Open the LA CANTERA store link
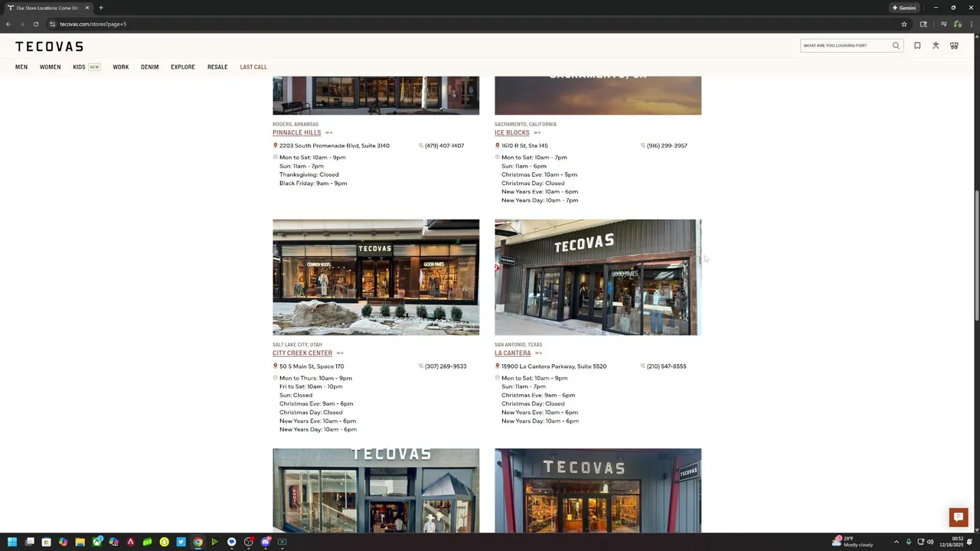This screenshot has height=551, width=980. click(513, 353)
